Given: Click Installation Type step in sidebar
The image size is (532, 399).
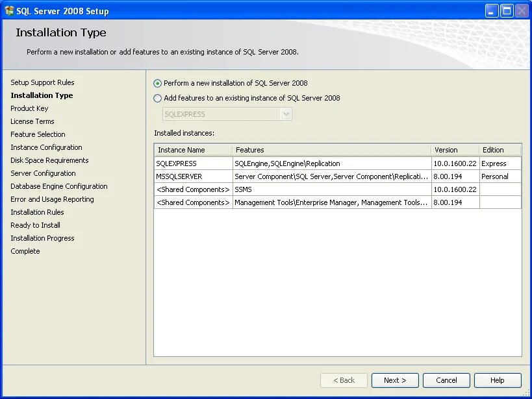Looking at the screenshot, I should click(42, 95).
